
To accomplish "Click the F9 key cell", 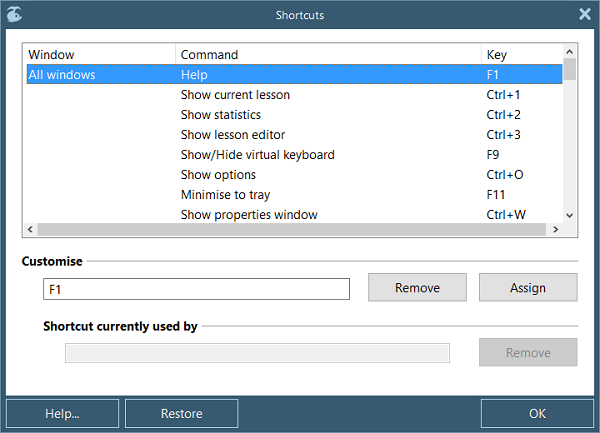I will pyautogui.click(x=492, y=155).
